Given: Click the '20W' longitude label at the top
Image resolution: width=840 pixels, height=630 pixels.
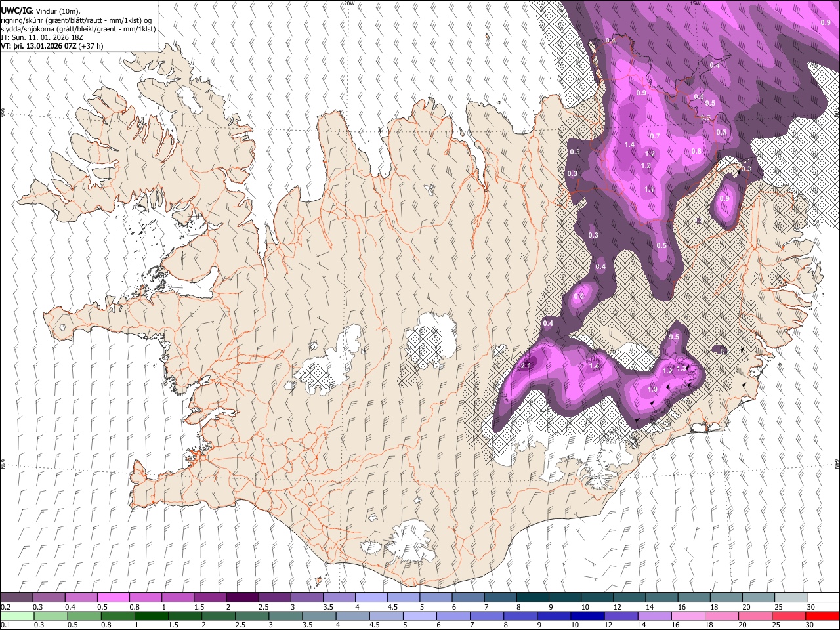Looking at the screenshot, I should point(349,3).
